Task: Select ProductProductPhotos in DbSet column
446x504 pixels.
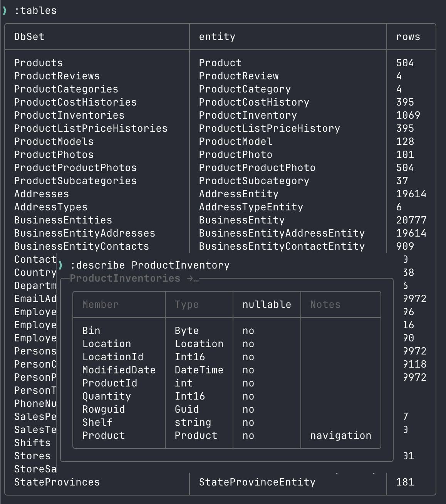Action: (x=75, y=168)
